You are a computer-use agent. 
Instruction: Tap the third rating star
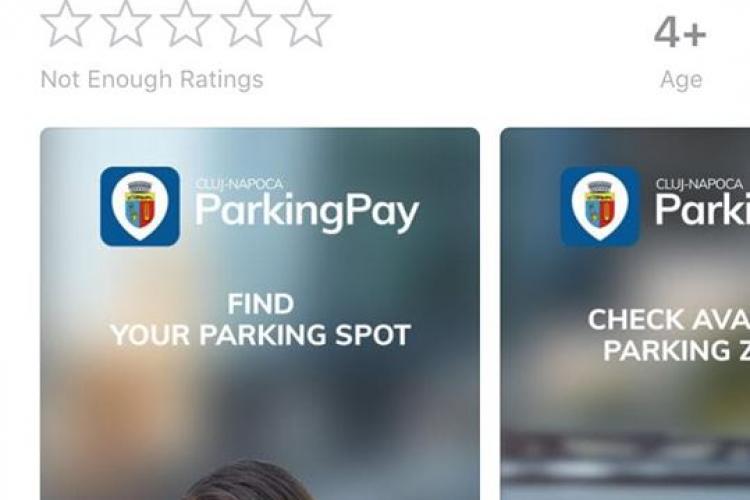(186, 24)
